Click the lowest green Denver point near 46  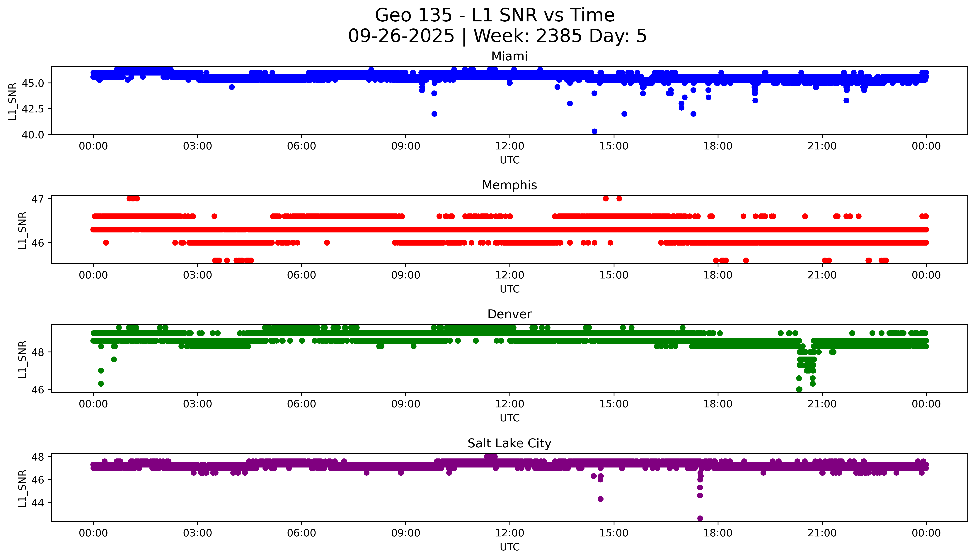[799, 389]
